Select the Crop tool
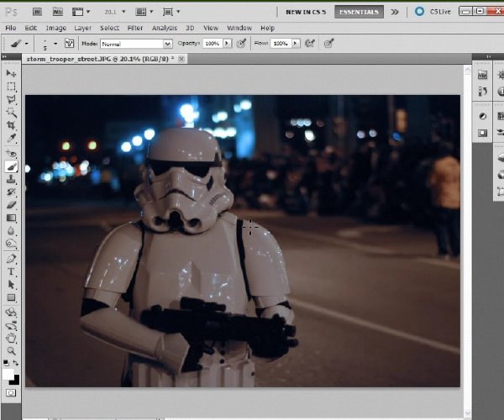This screenshot has width=504, height=420. tap(11, 125)
